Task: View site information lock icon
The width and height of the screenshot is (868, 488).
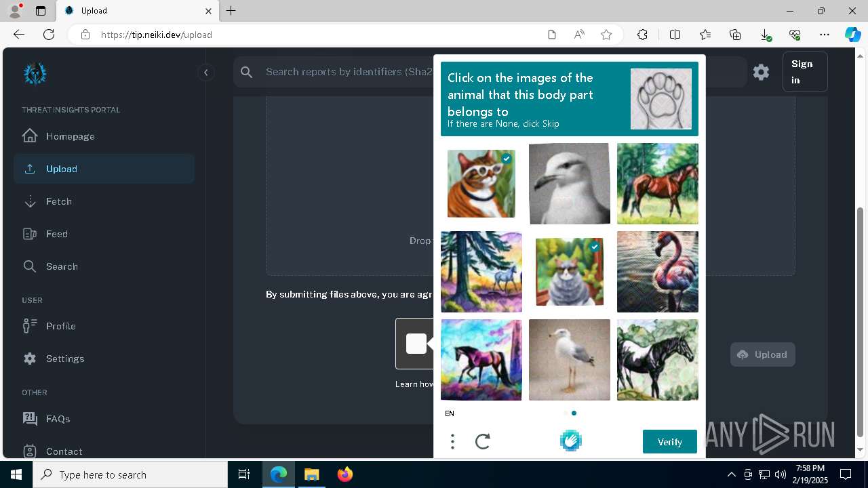Action: click(x=85, y=35)
